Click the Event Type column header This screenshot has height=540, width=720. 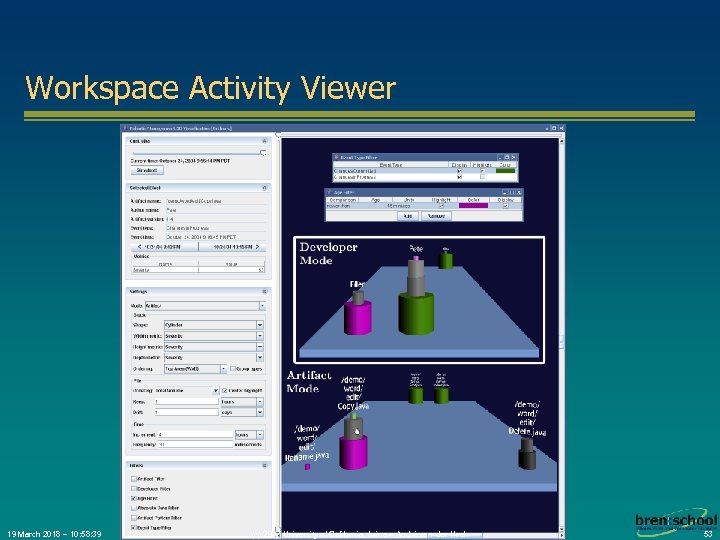click(391, 164)
